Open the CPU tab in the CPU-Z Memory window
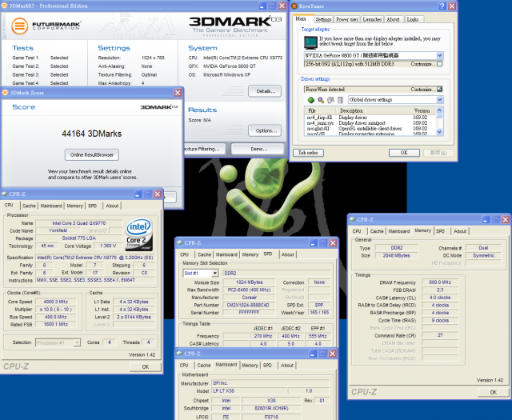512x420 pixels. pos(357,231)
